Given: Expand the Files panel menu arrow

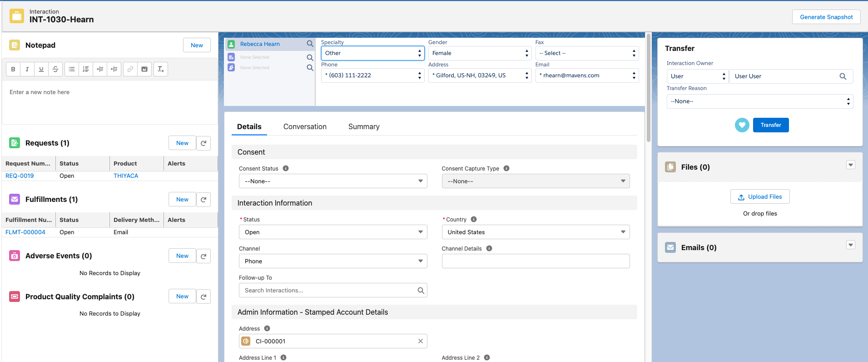Looking at the screenshot, I should coord(850,165).
